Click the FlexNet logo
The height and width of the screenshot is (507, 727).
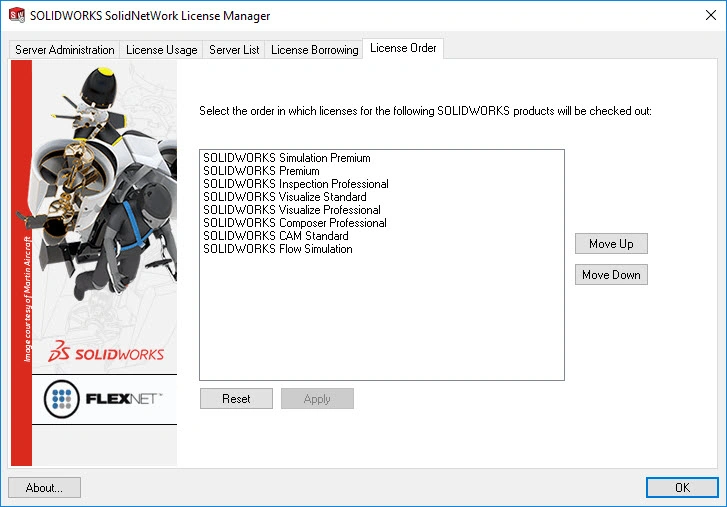[103, 399]
